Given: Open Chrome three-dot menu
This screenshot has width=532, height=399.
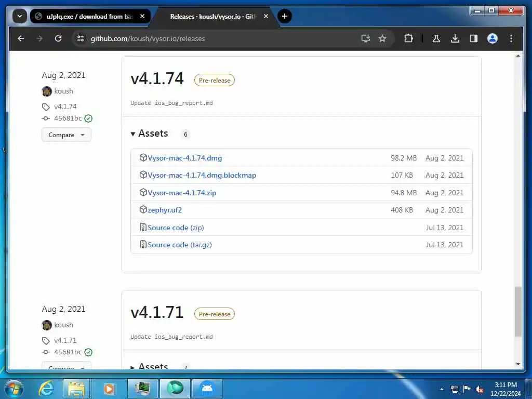Looking at the screenshot, I should [x=511, y=38].
